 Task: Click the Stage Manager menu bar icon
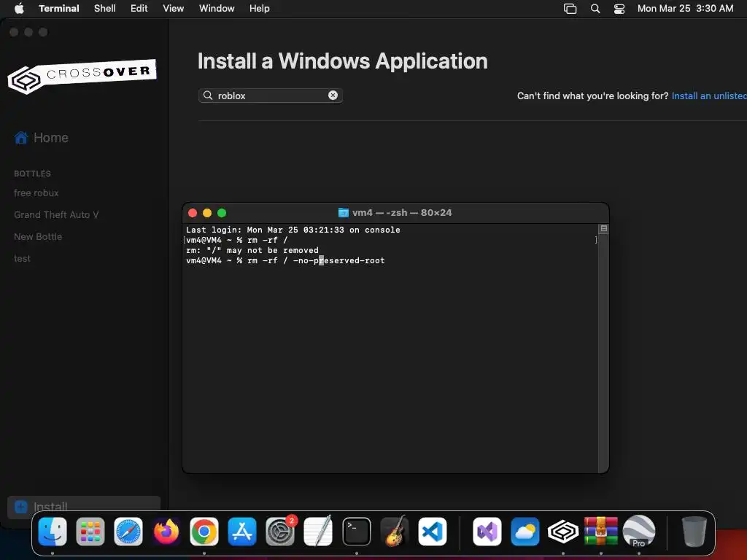pyautogui.click(x=570, y=9)
